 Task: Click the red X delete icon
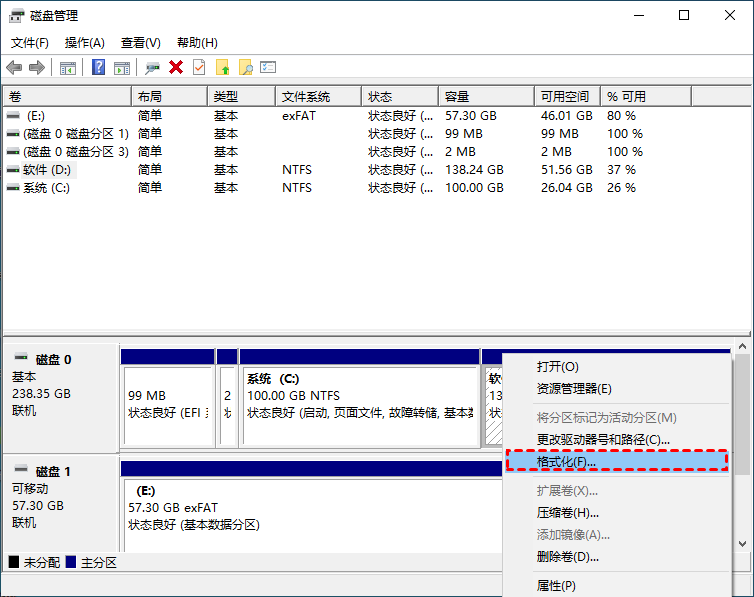click(176, 68)
